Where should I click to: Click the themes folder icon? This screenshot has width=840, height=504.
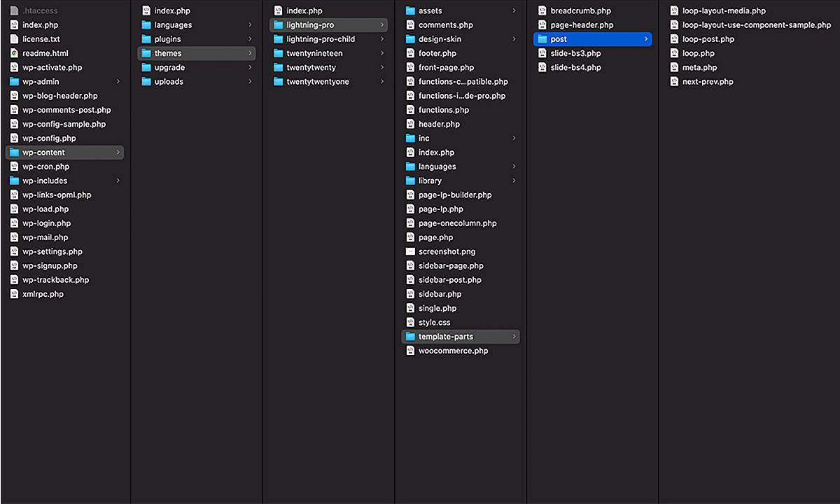tap(146, 53)
